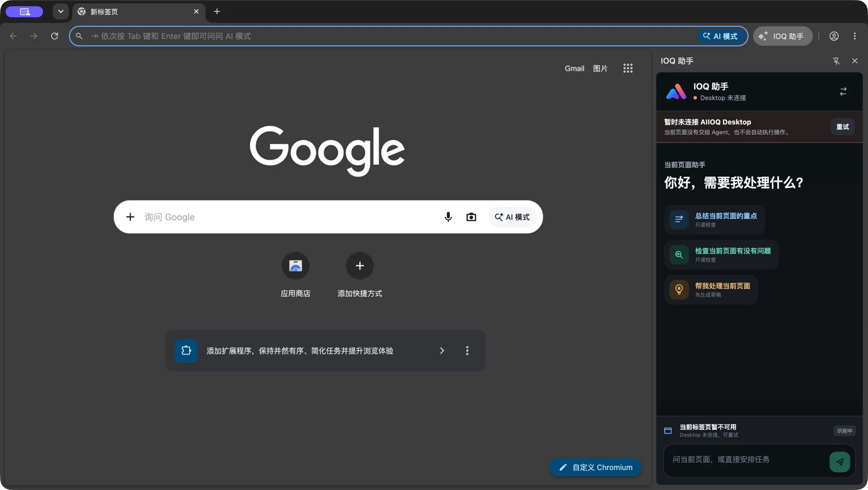This screenshot has height=490, width=868.
Task: Open a new tab with plus button
Action: point(217,11)
